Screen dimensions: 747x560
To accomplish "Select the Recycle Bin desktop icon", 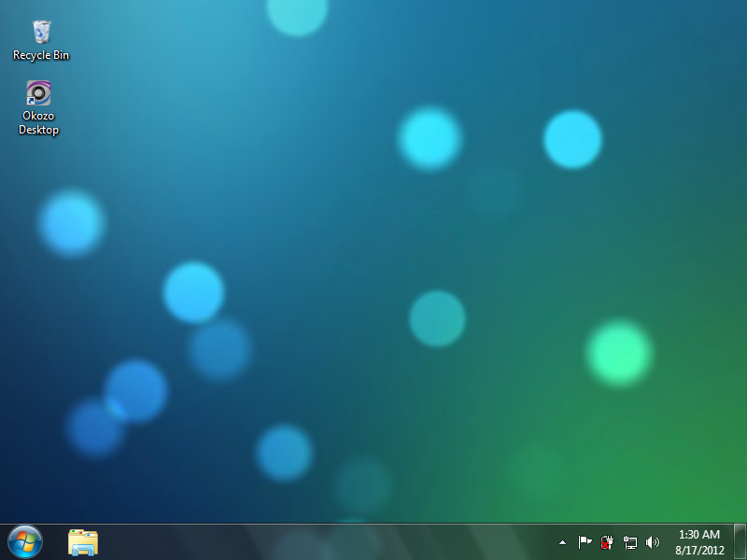I will 41,32.
